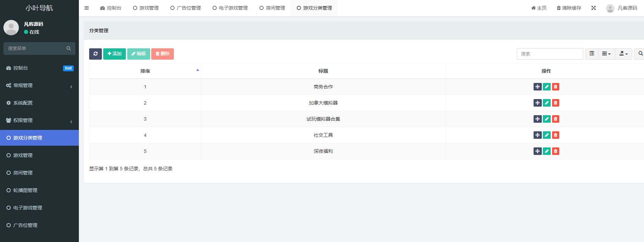
Task: Enter fullscreen with the expand icon
Action: (x=594, y=8)
